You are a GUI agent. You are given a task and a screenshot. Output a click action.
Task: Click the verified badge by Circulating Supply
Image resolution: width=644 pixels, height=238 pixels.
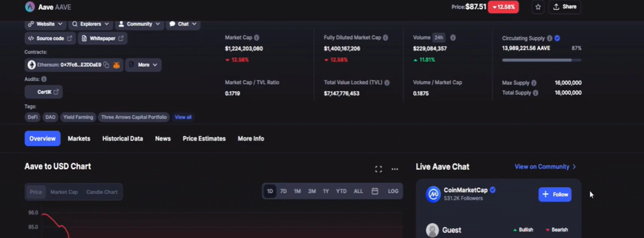click(557, 38)
